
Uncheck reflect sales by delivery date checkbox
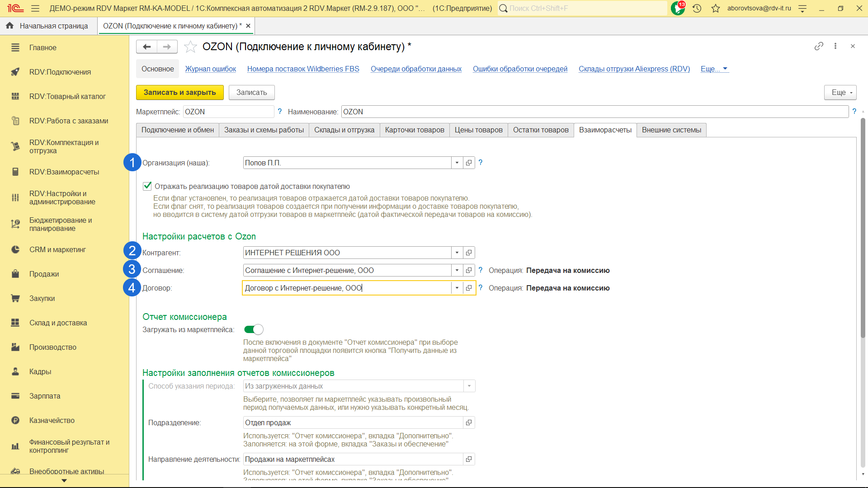pyautogui.click(x=147, y=186)
